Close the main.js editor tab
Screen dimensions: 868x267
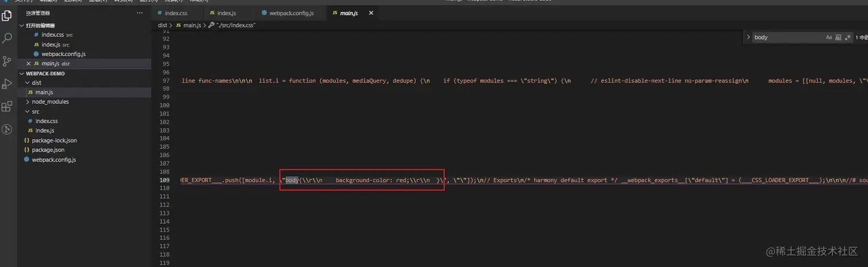click(x=371, y=13)
